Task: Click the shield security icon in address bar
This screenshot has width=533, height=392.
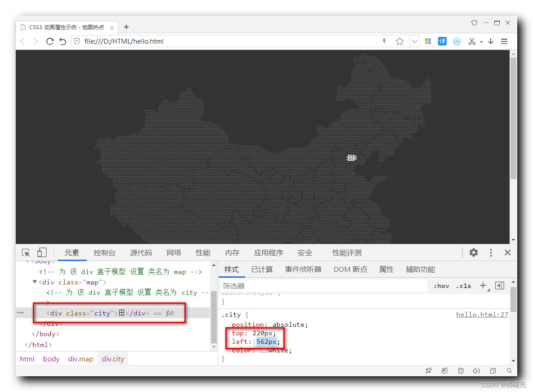Action: pos(77,41)
